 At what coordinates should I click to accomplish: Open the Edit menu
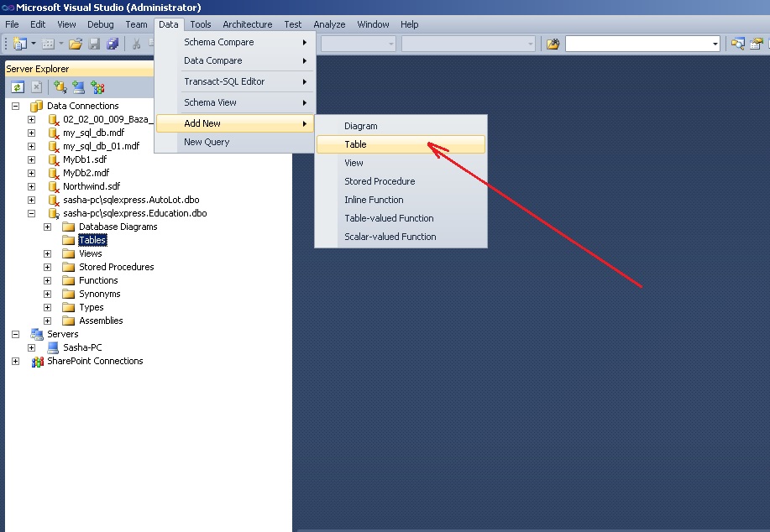[38, 24]
